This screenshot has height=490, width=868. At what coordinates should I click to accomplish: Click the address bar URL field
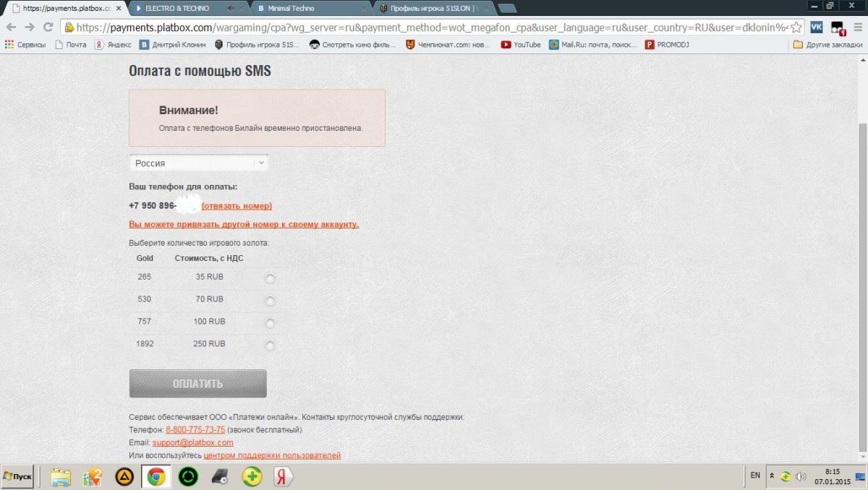click(431, 27)
